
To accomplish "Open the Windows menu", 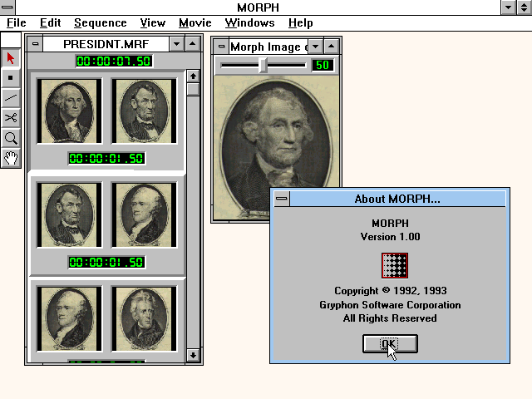I will point(249,22).
